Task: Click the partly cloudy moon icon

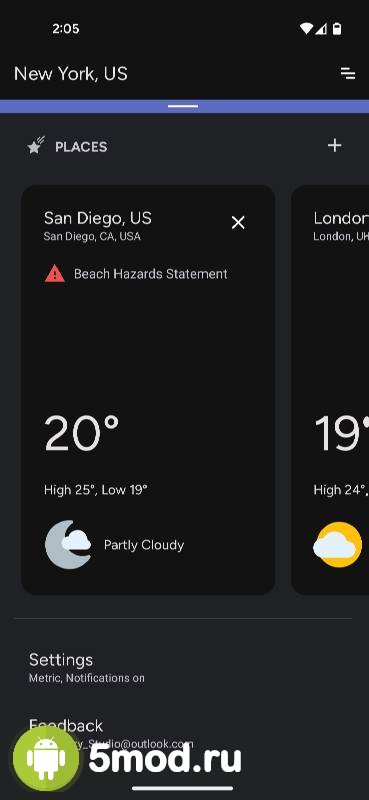Action: tap(68, 544)
